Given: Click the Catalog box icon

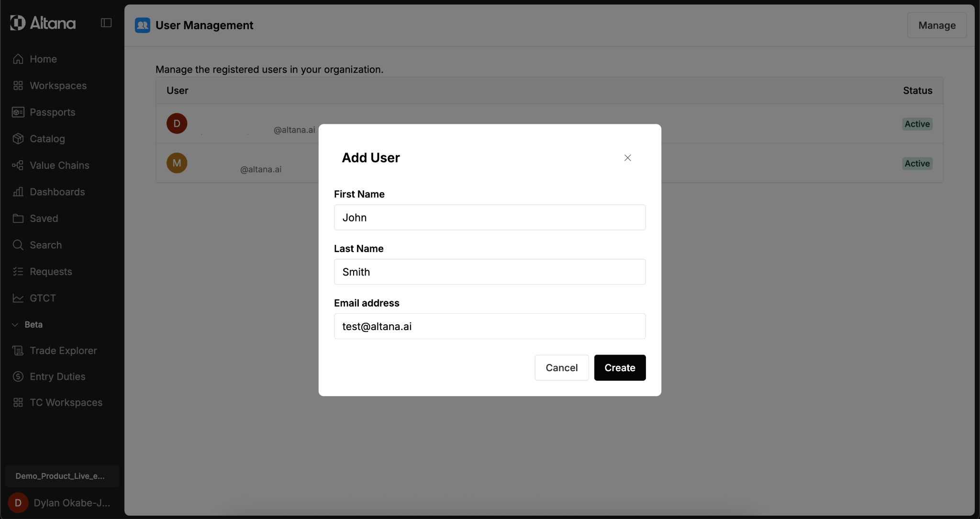Looking at the screenshot, I should 18,139.
